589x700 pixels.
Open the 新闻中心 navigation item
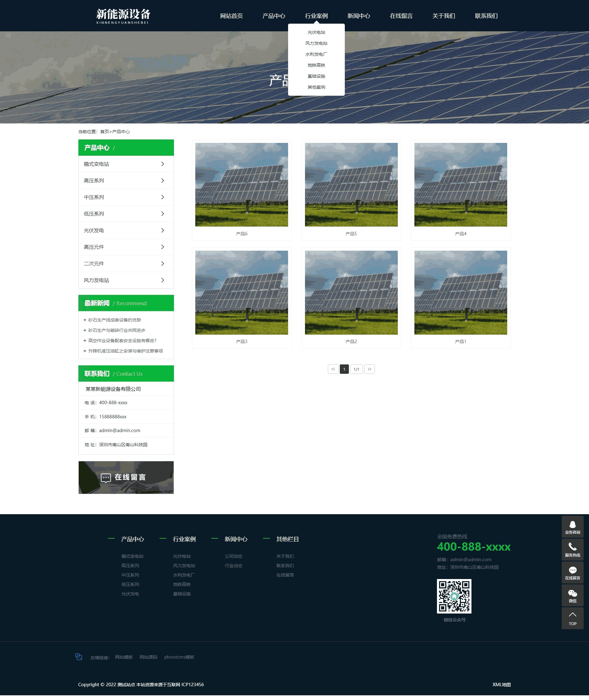[x=358, y=16]
